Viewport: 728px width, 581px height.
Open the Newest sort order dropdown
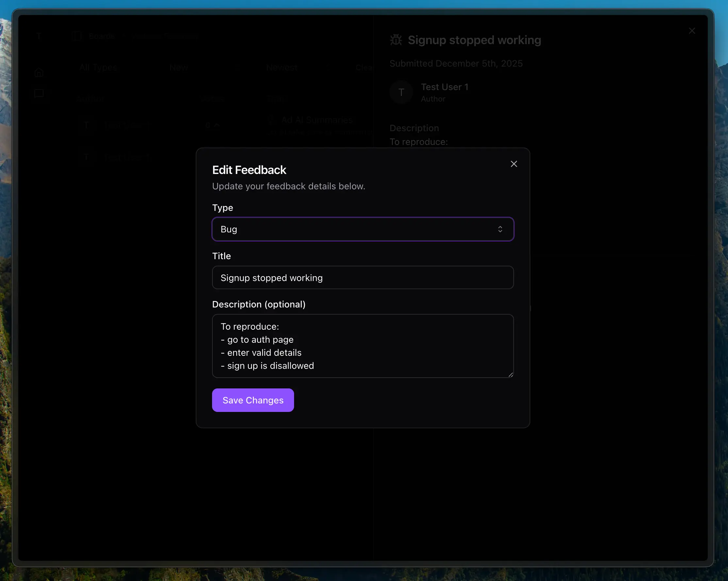pyautogui.click(x=282, y=68)
